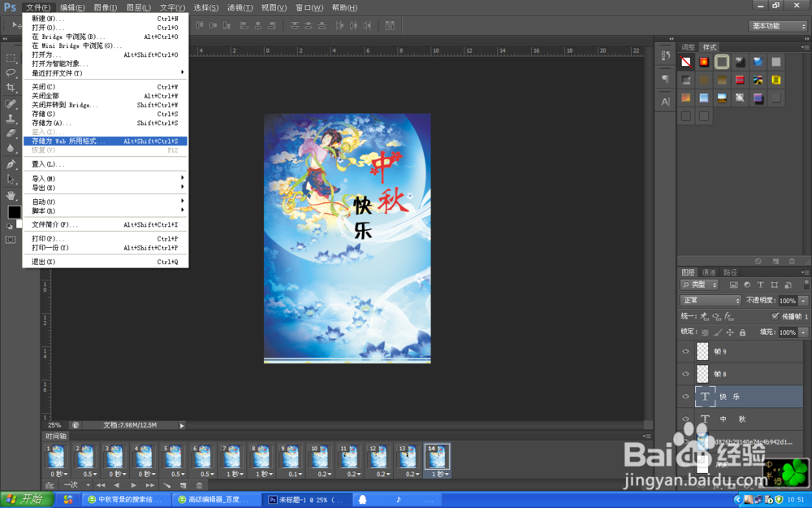Click duplicate frame icon in timeline
This screenshot has width=812, height=508.
(x=183, y=486)
